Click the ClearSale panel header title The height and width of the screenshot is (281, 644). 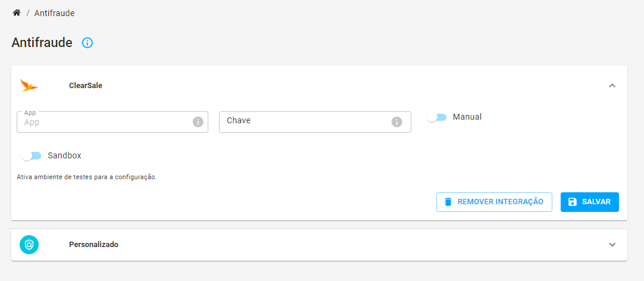click(86, 86)
